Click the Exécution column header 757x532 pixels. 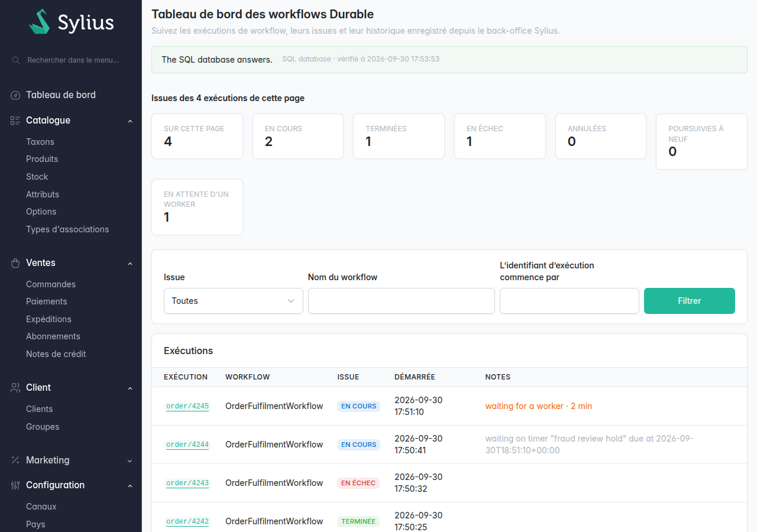[x=186, y=377]
